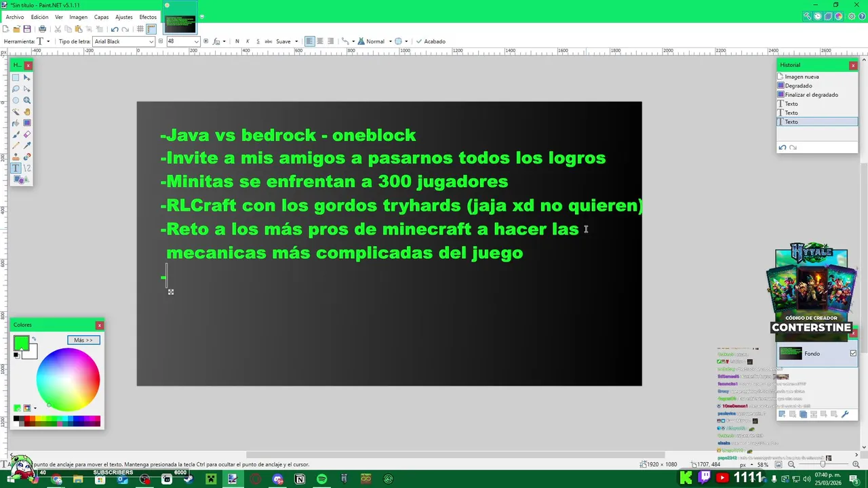Select the Eraser tool
The height and width of the screenshot is (488, 868).
(x=27, y=134)
